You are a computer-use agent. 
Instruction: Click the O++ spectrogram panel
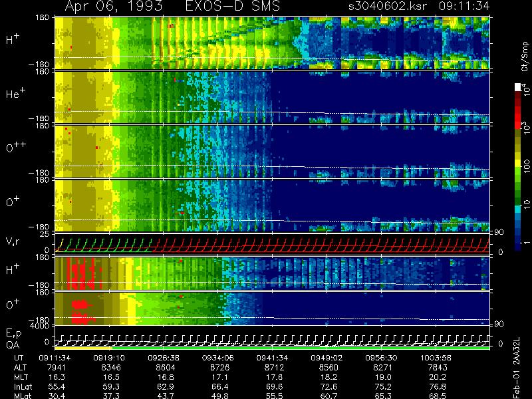[x=272, y=152]
